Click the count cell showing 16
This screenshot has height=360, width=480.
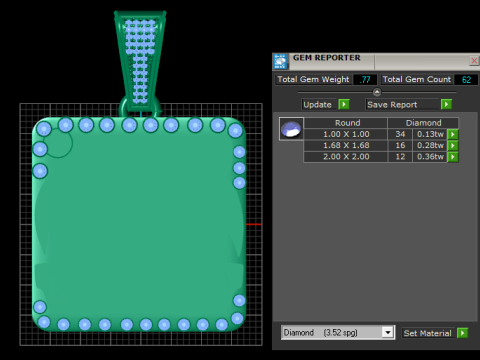(x=400, y=146)
